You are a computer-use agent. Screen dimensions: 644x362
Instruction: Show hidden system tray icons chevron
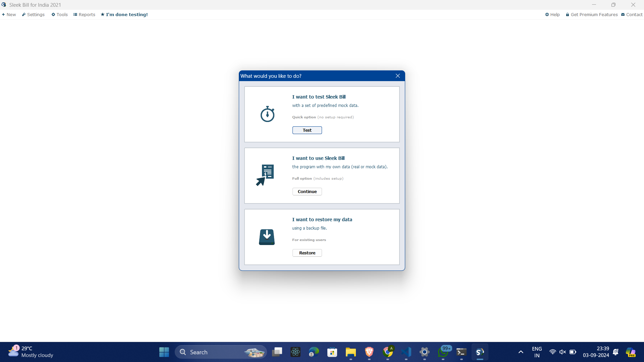click(521, 352)
